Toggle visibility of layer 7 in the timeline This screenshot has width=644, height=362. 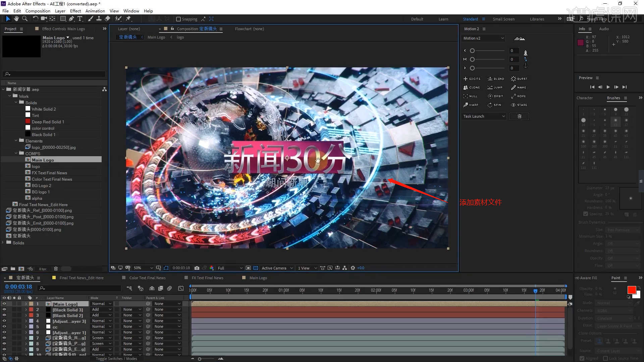pyautogui.click(x=4, y=338)
